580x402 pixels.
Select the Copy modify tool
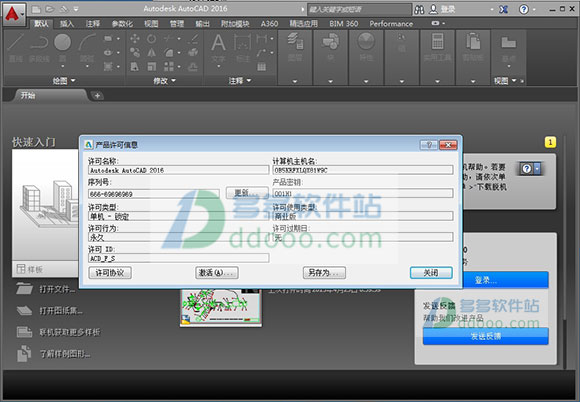coord(135,53)
